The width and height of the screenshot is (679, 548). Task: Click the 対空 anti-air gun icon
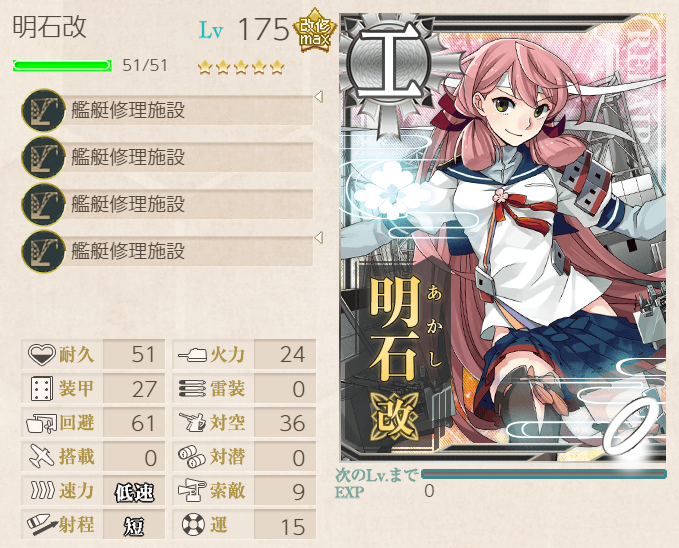click(x=192, y=422)
